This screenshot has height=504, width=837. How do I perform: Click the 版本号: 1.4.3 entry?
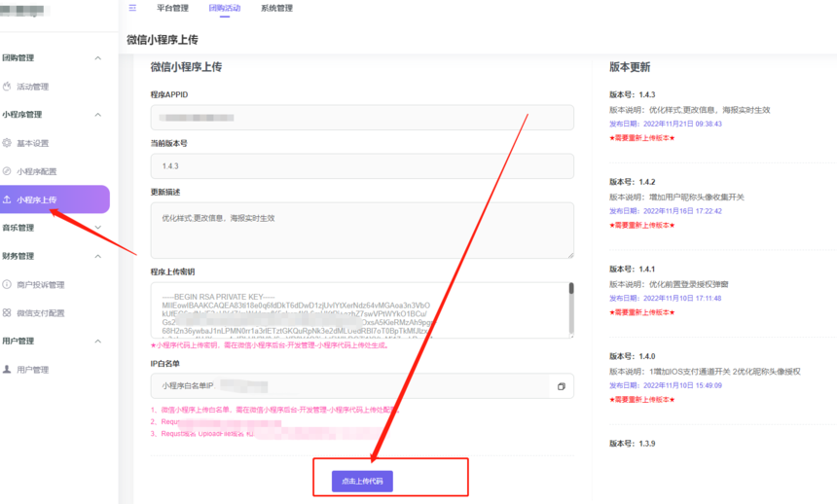(632, 94)
